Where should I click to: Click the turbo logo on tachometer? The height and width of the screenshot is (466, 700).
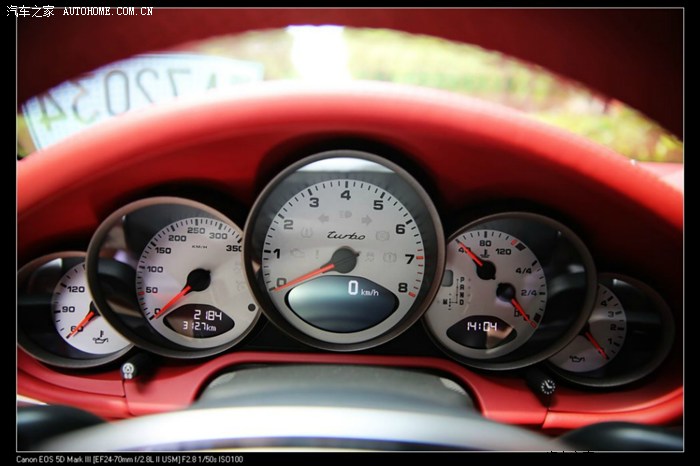[346, 235]
